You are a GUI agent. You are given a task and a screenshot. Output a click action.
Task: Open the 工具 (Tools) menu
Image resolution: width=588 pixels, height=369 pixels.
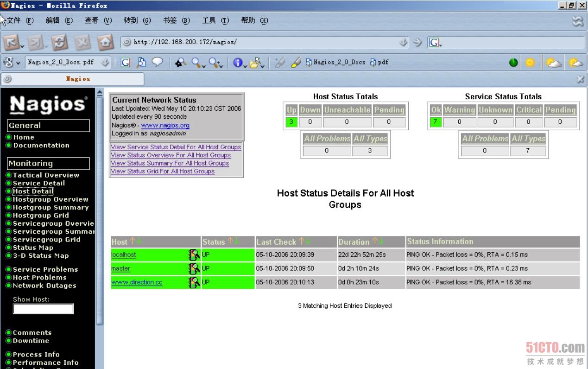[215, 20]
